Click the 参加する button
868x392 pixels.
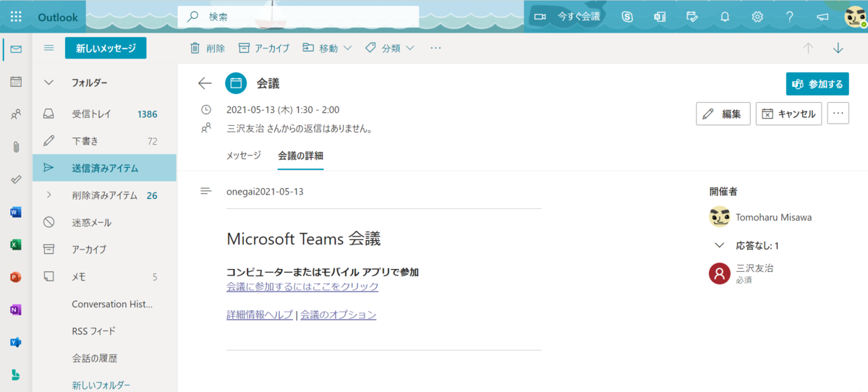[817, 84]
